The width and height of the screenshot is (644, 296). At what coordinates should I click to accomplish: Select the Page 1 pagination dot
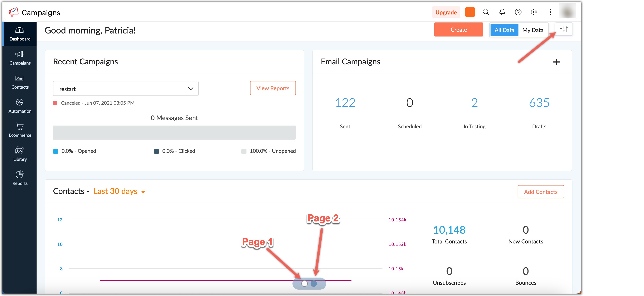coord(304,284)
